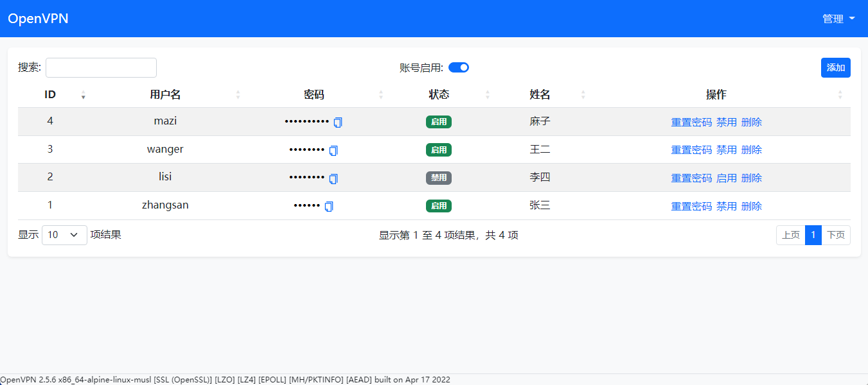The width and height of the screenshot is (868, 385).
Task: Click the 禁用 status badge for lisi
Action: point(439,178)
